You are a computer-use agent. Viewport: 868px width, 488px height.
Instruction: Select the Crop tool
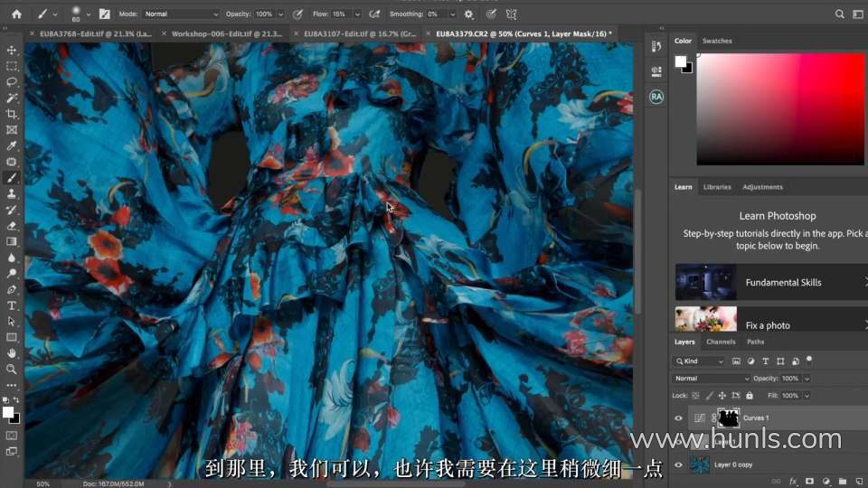pos(12,114)
